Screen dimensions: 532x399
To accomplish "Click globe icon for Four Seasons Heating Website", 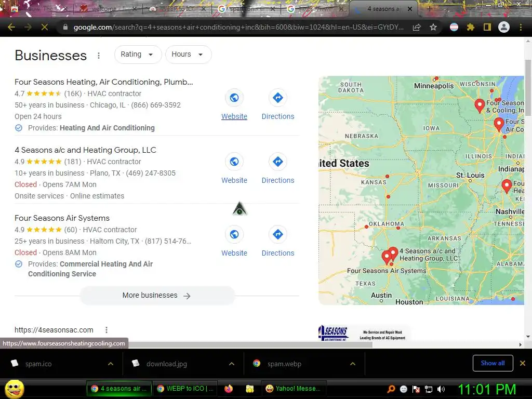I will click(234, 98).
